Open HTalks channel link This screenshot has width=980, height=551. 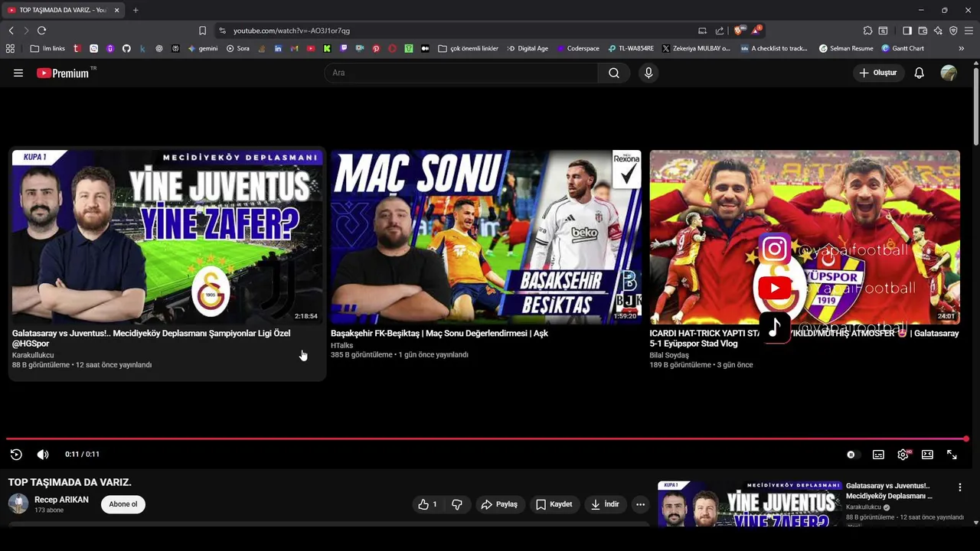pyautogui.click(x=341, y=345)
